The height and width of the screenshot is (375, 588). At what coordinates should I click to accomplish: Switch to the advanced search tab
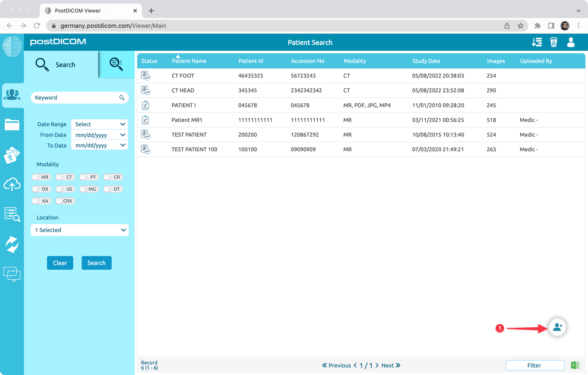tap(116, 64)
